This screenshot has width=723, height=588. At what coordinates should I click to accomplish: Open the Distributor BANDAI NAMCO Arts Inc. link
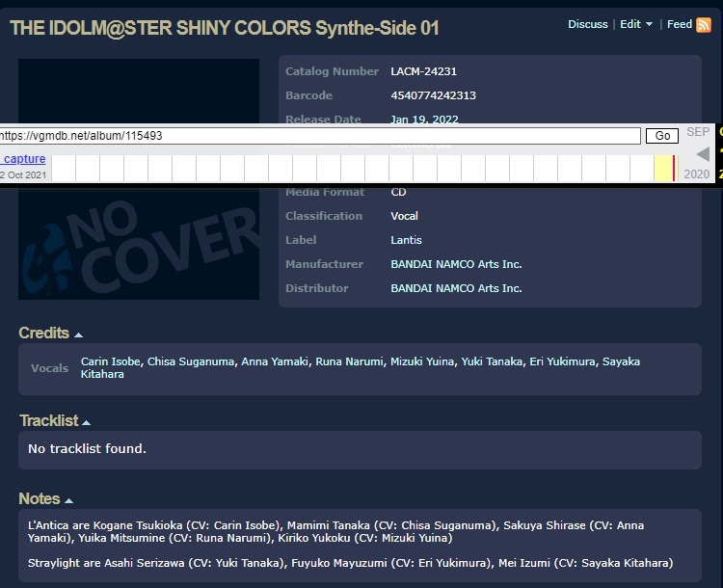click(x=456, y=288)
